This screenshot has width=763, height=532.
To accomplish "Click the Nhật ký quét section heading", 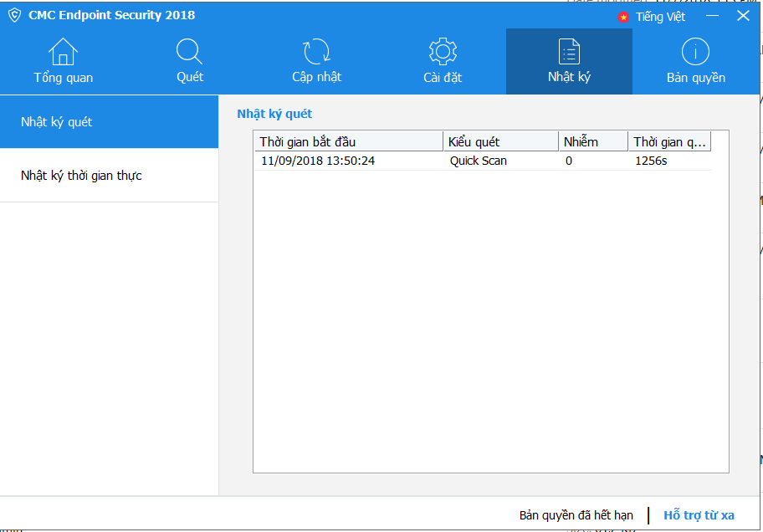I will pos(274,114).
